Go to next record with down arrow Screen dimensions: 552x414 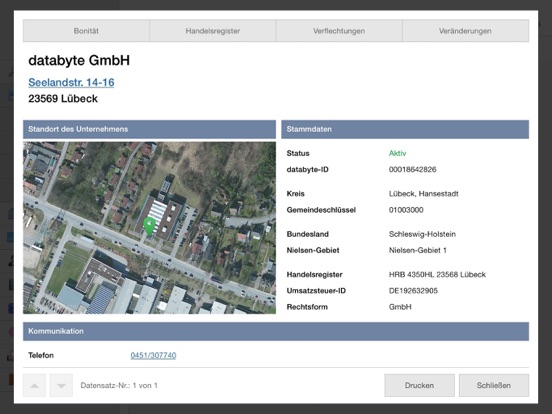tap(61, 385)
